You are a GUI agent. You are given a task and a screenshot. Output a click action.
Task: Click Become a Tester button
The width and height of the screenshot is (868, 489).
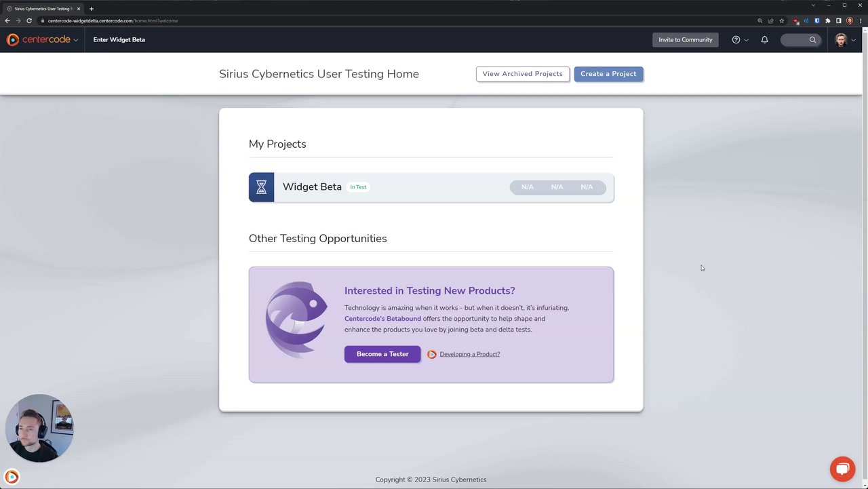tap(382, 354)
